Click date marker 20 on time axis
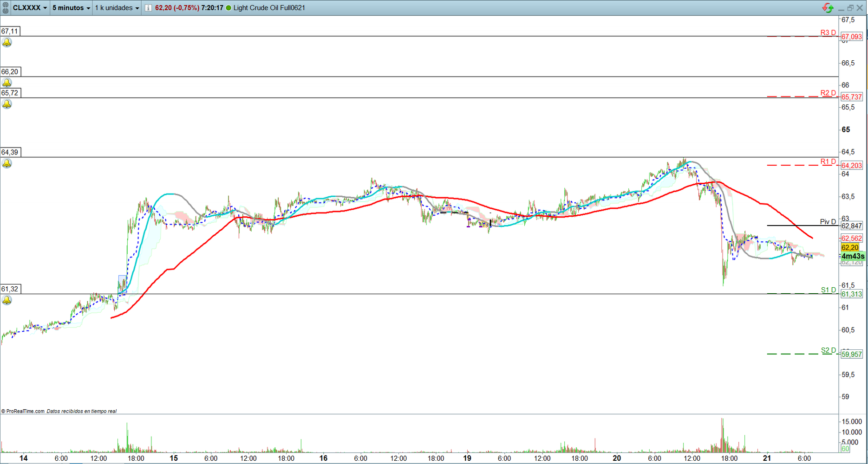This screenshot has height=464, width=868. click(x=617, y=458)
